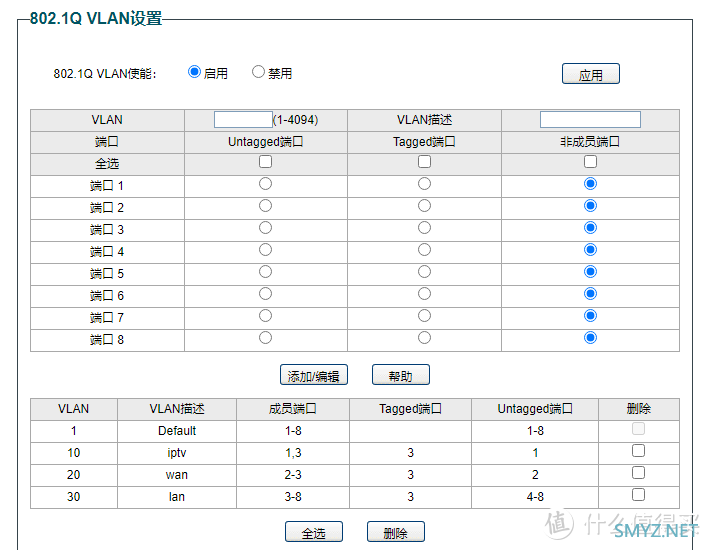
Task: Click the 'lan' VLAN description cell
Action: pyautogui.click(x=177, y=497)
